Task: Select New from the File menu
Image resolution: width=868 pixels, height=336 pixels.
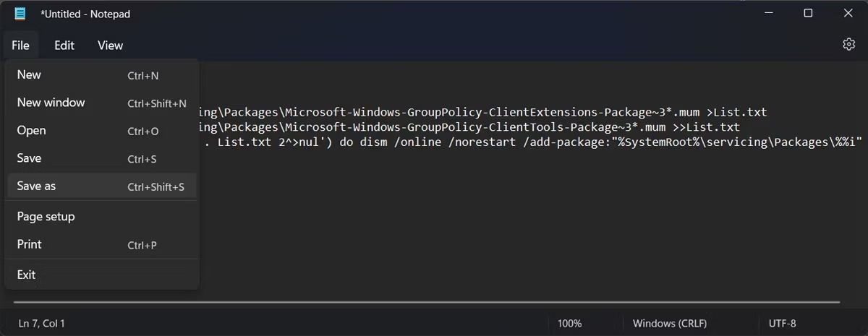Action: point(102,75)
